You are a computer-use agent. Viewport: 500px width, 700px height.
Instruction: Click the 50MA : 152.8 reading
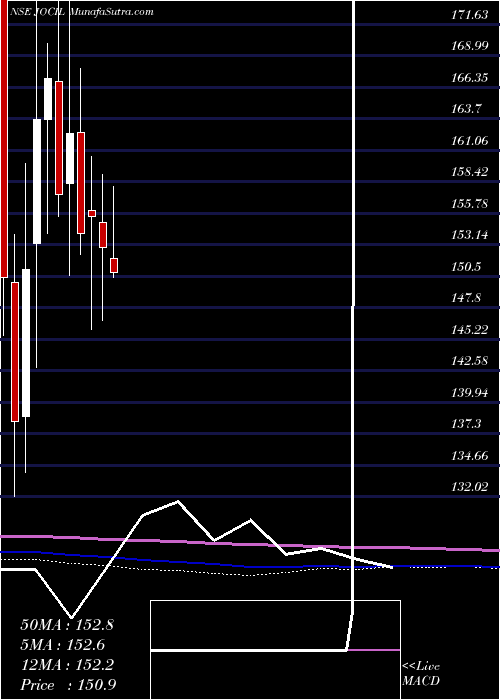coord(67,625)
